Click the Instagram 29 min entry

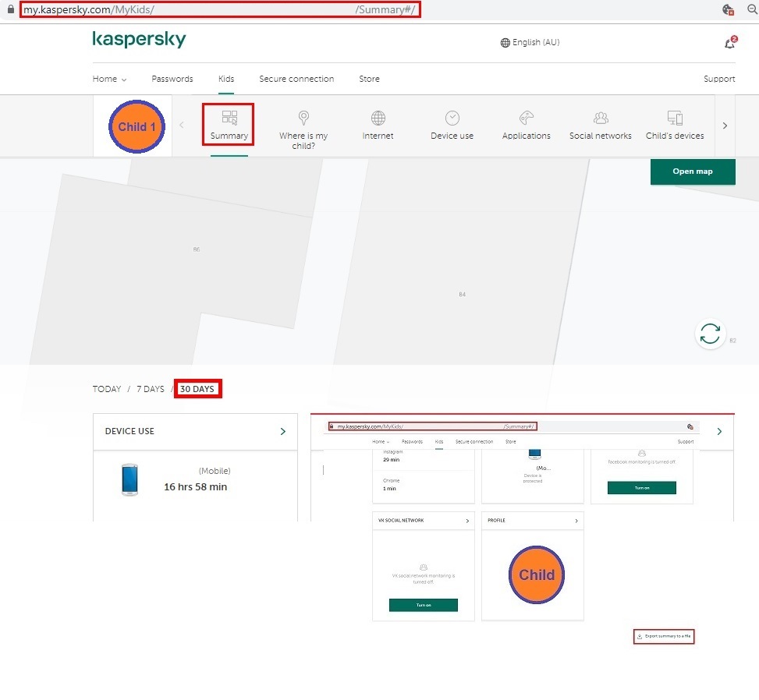click(x=392, y=456)
